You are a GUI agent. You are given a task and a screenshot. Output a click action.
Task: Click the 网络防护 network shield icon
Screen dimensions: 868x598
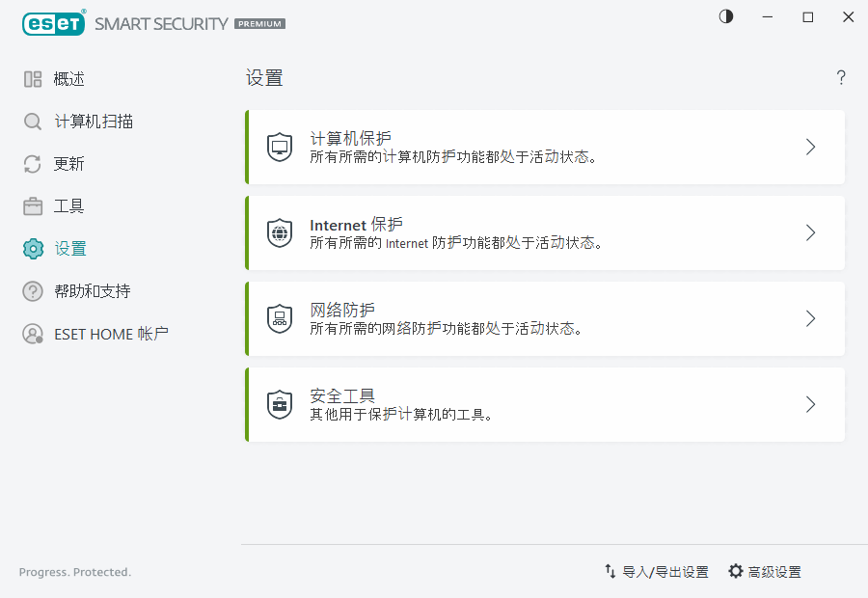pyautogui.click(x=279, y=318)
